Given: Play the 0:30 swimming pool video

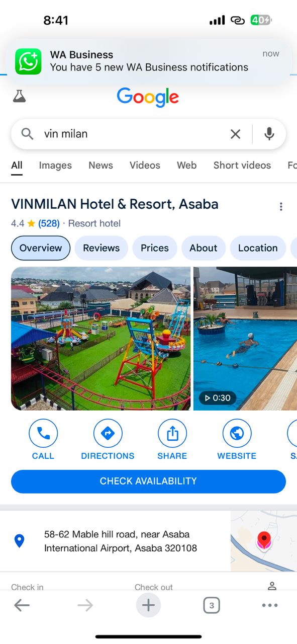Looking at the screenshot, I should [245, 339].
